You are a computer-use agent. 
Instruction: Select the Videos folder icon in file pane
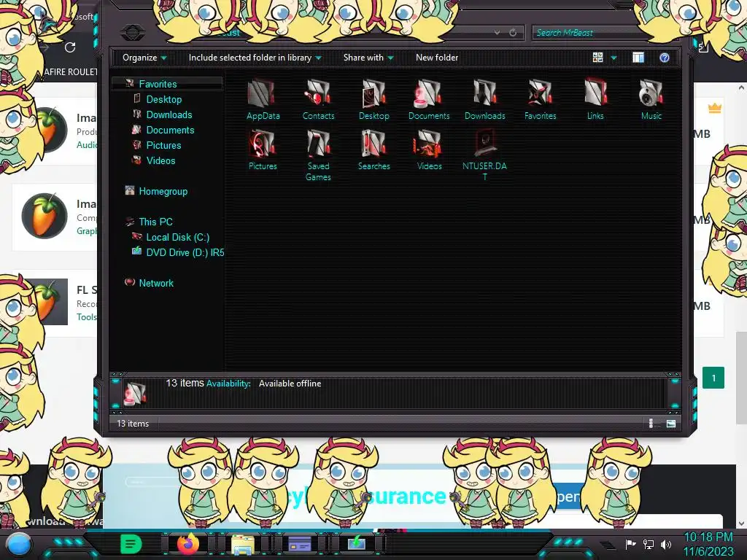(x=429, y=144)
